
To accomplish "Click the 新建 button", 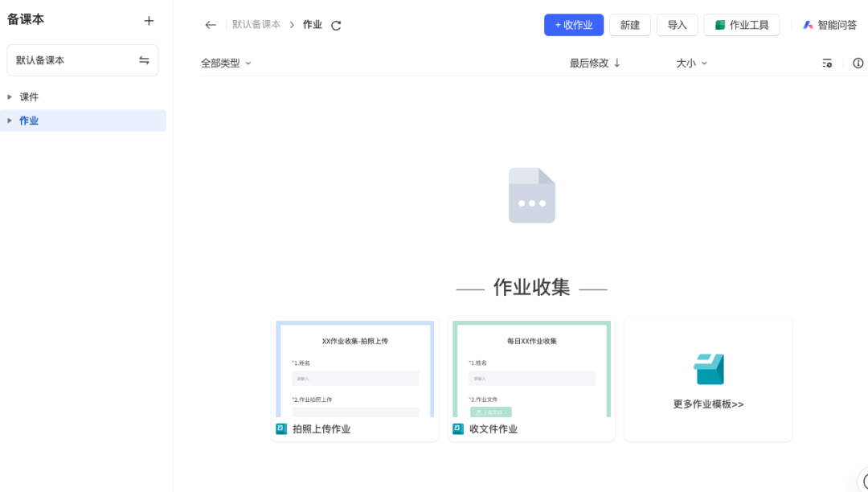I will click(x=629, y=25).
